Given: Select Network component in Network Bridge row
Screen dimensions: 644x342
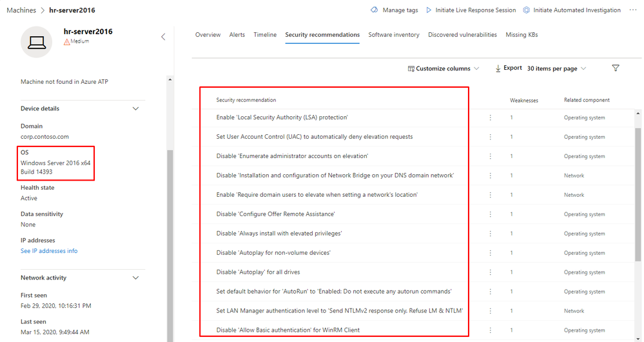Looking at the screenshot, I should [x=574, y=176].
